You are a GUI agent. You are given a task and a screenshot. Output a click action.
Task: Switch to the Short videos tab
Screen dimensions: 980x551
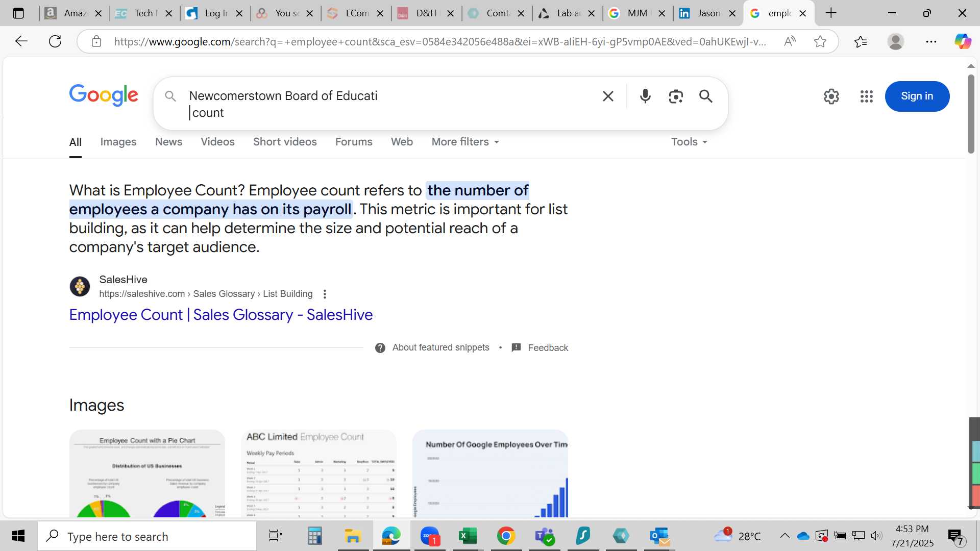tap(285, 142)
